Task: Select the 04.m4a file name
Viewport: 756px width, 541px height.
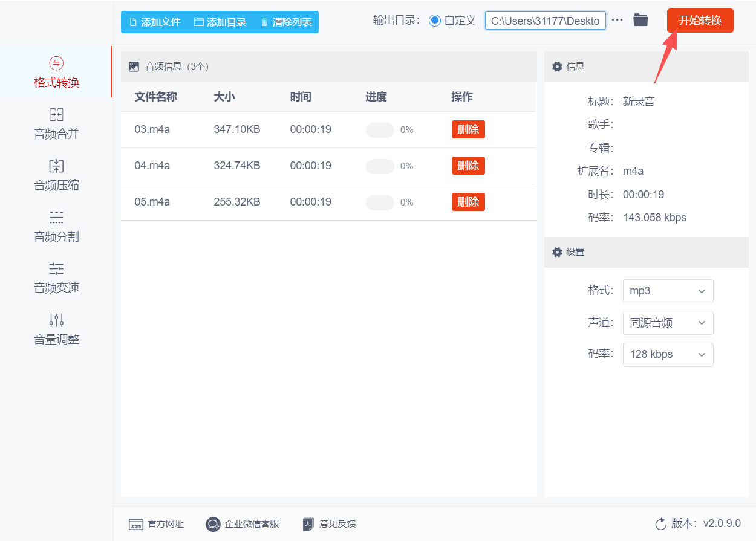Action: 152,166
